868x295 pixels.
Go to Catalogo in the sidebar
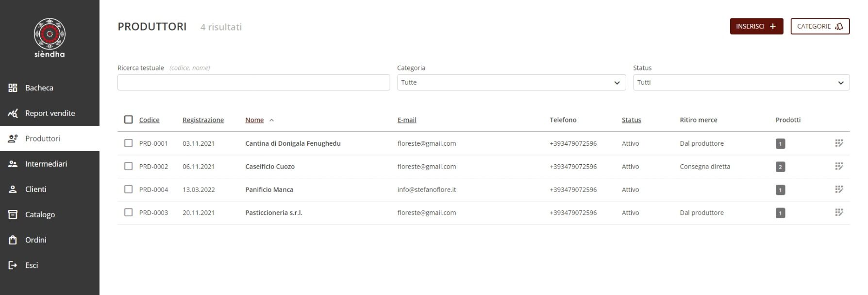tap(50, 214)
